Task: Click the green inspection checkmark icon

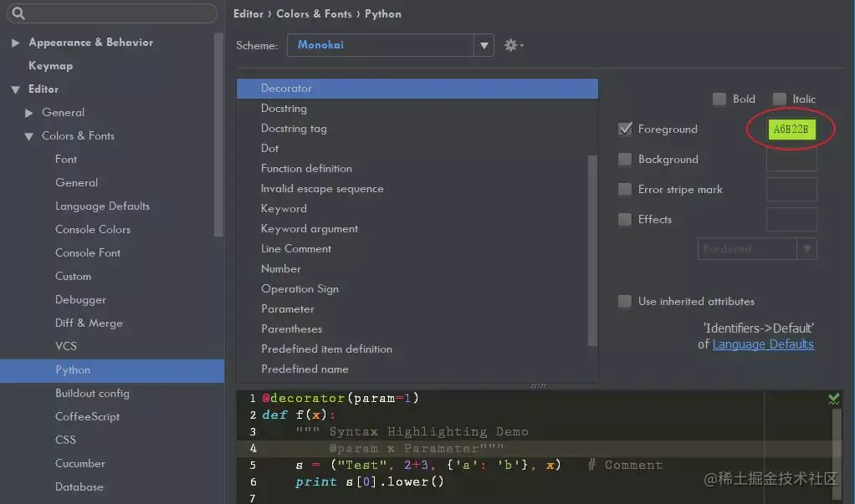Action: [x=834, y=399]
